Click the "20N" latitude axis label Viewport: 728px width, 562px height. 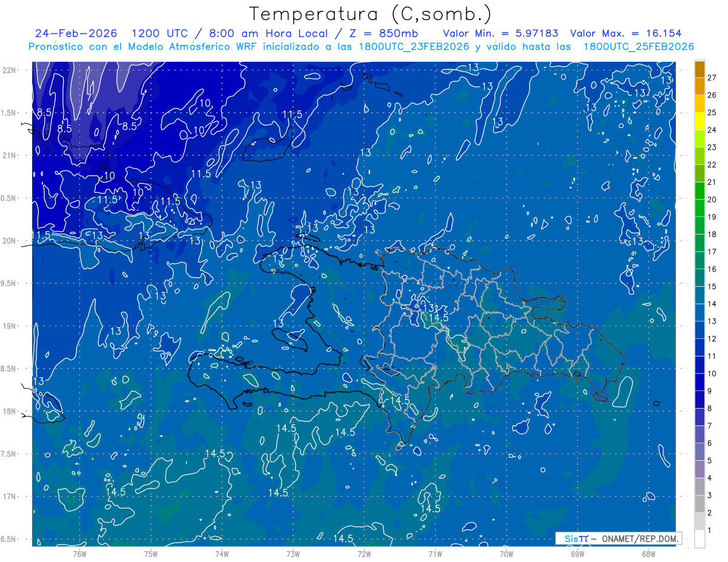pyautogui.click(x=9, y=241)
